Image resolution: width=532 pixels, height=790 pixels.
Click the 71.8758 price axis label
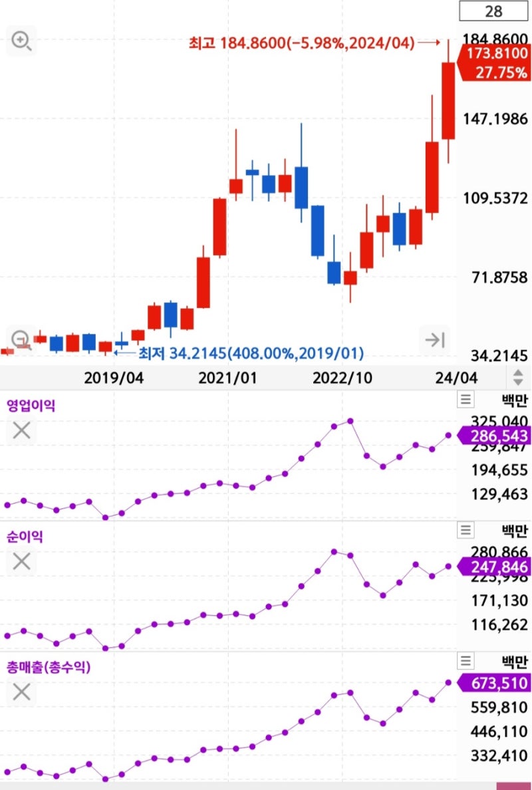pyautogui.click(x=499, y=277)
